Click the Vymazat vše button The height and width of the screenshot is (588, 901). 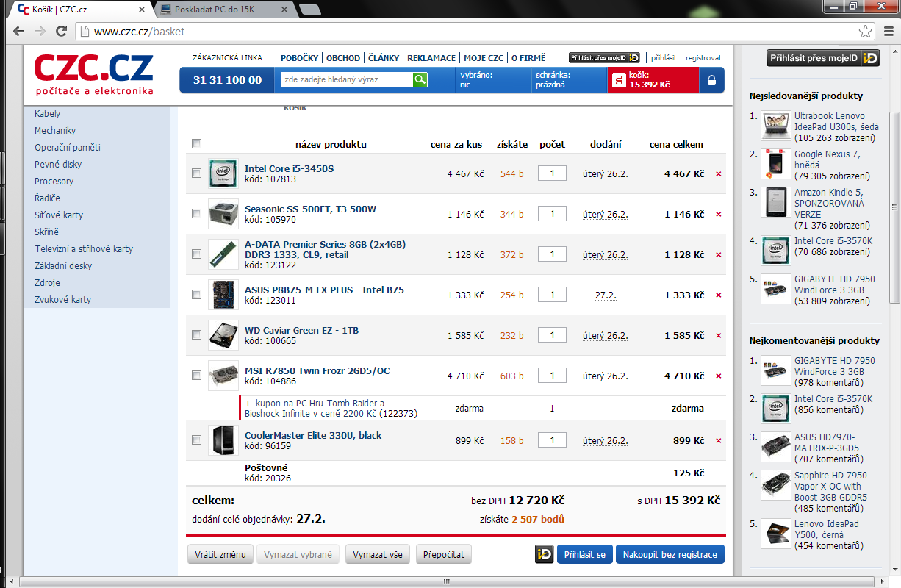[x=378, y=554]
